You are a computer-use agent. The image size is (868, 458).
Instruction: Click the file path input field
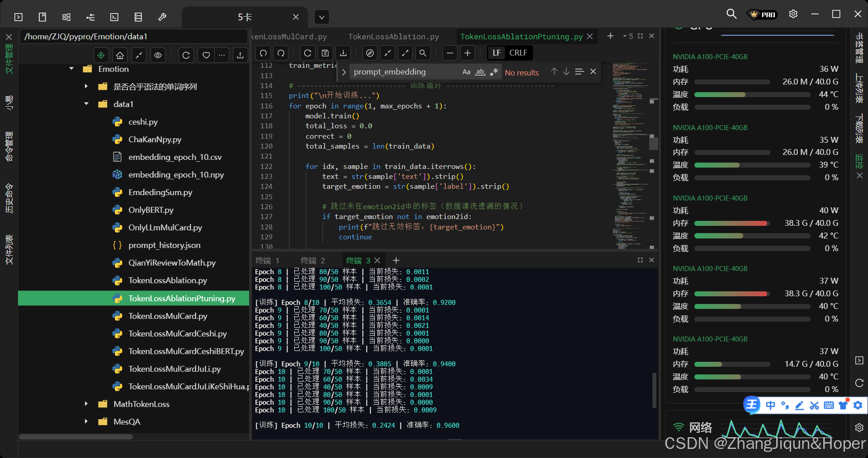(133, 37)
